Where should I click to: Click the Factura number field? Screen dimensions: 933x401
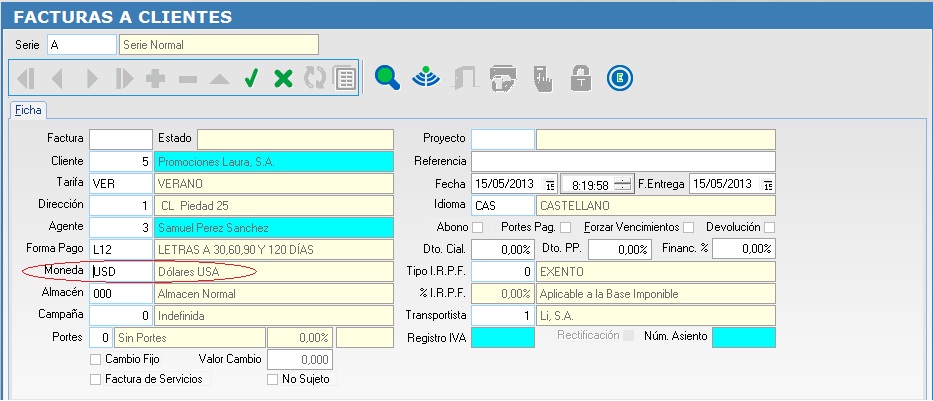121,139
